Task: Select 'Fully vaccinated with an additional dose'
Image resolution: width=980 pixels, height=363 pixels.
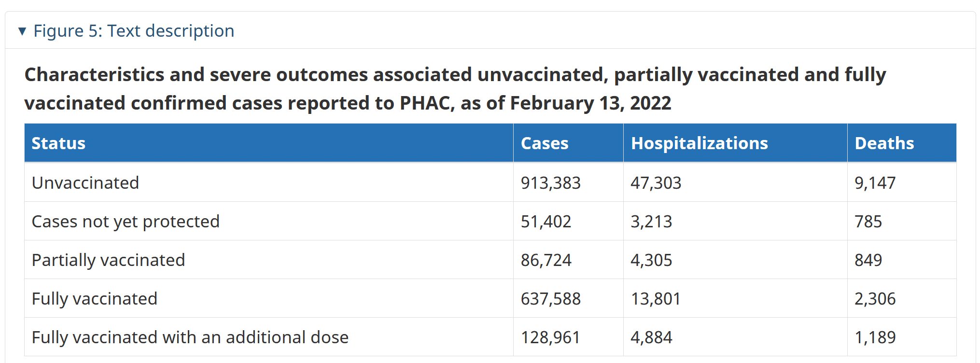Action: tap(190, 337)
